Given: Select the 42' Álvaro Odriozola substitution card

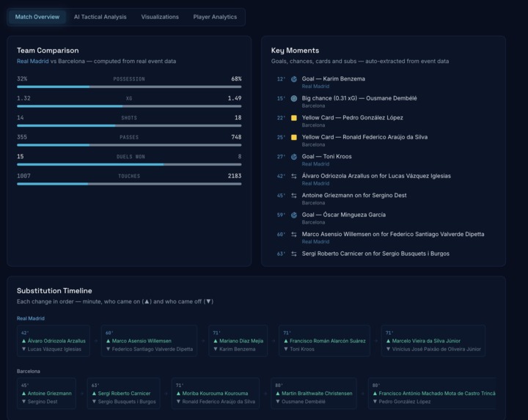Looking at the screenshot, I should click(54, 341).
